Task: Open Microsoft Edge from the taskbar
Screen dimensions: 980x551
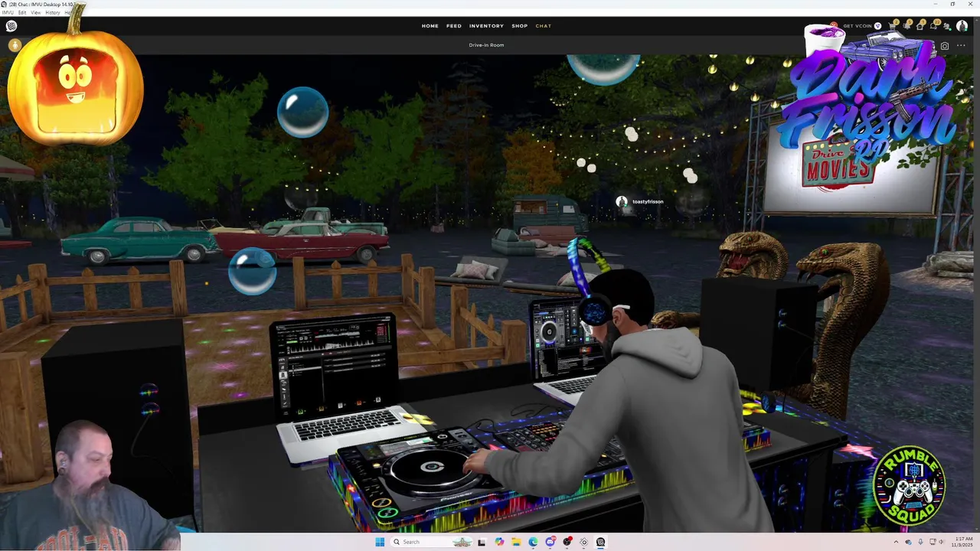Action: (x=533, y=542)
